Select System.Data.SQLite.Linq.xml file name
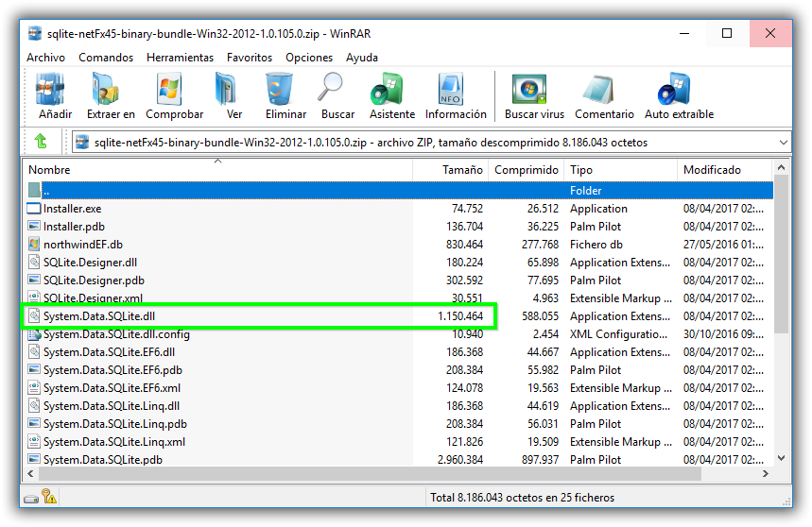 pyautogui.click(x=114, y=442)
